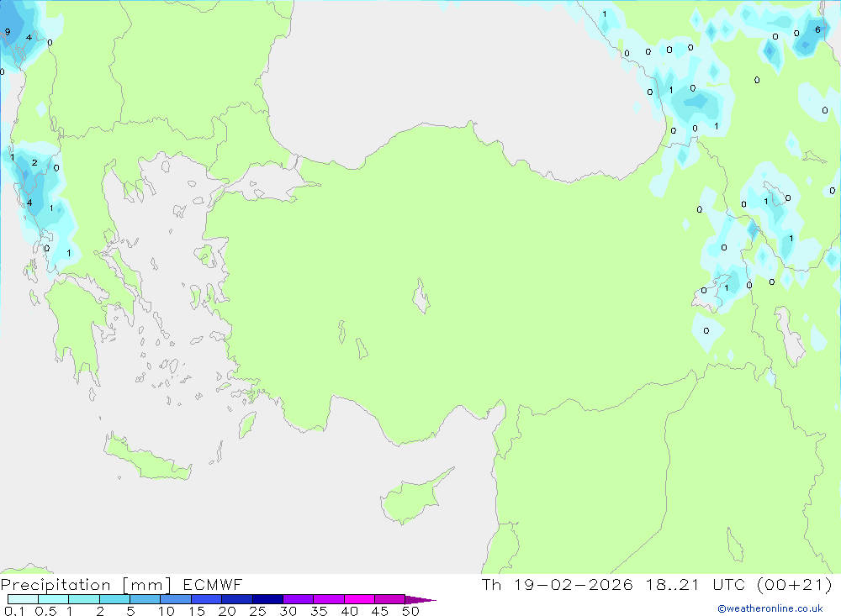This screenshot has height=616, width=841.
Task: Open the weatheronline.co.uk copyright link
Action: [x=770, y=608]
